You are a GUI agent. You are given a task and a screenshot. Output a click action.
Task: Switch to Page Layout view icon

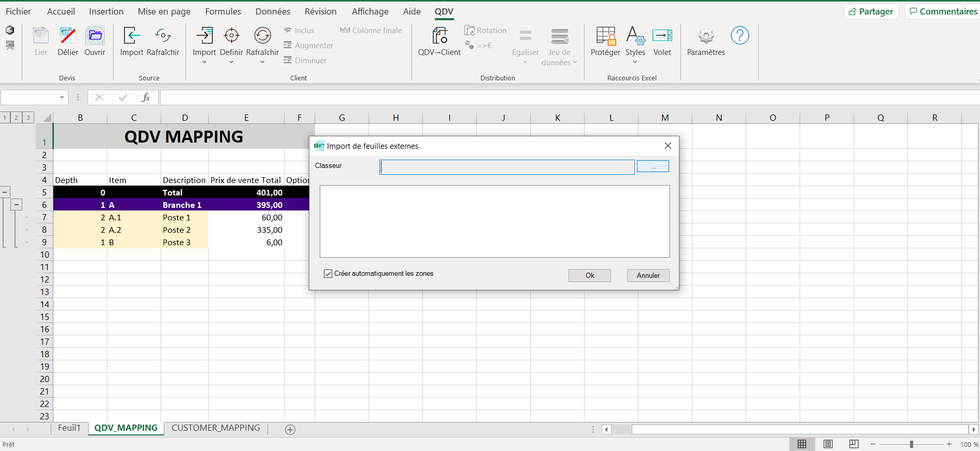point(828,444)
